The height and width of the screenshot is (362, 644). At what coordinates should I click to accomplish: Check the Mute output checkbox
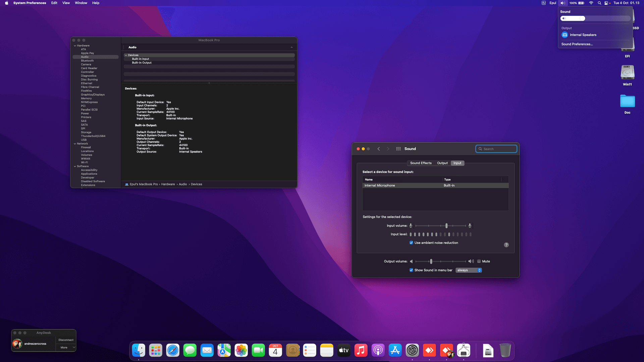click(479, 261)
